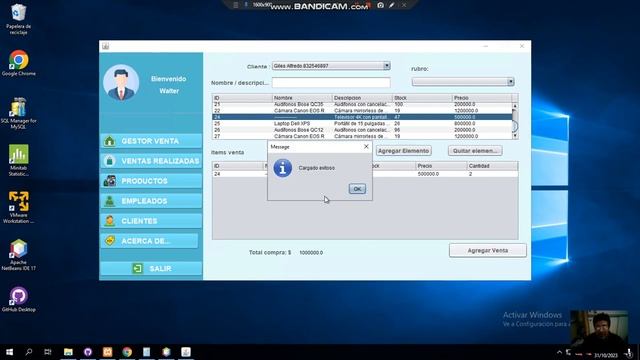Click the Descripcion column header
Viewport: 640px width, 360px height.
coord(362,98)
